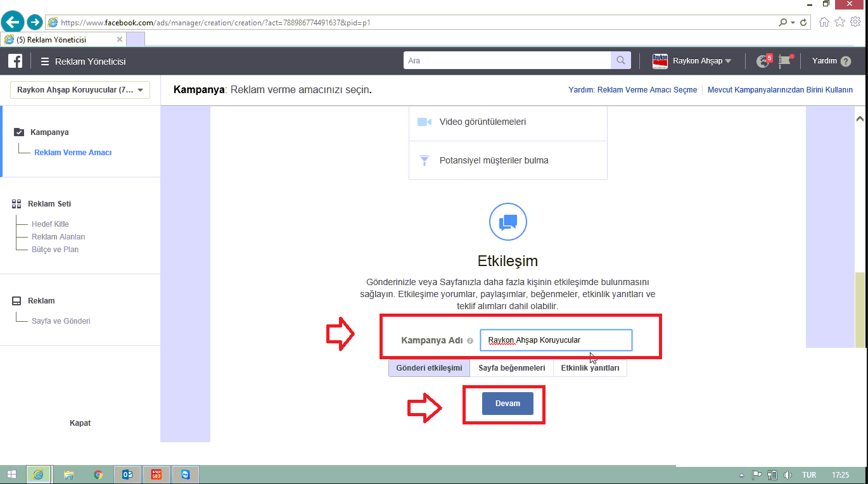Click the 'Ara' search field
The image size is (868, 484).
pos(507,61)
